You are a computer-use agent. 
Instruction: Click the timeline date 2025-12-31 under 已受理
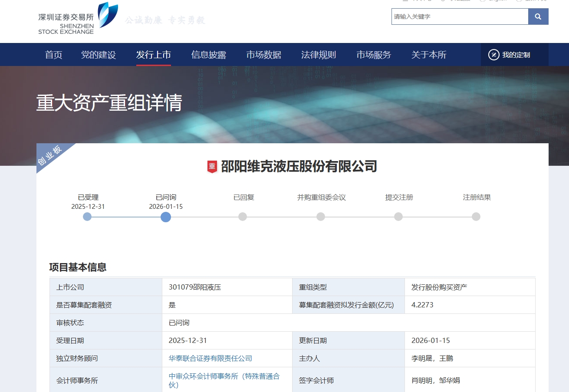click(x=88, y=207)
